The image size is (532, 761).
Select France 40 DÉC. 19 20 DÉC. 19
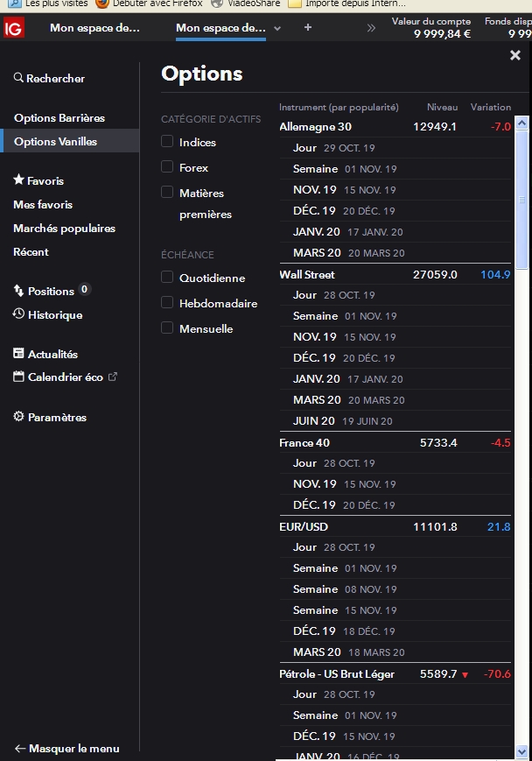tap(395, 505)
